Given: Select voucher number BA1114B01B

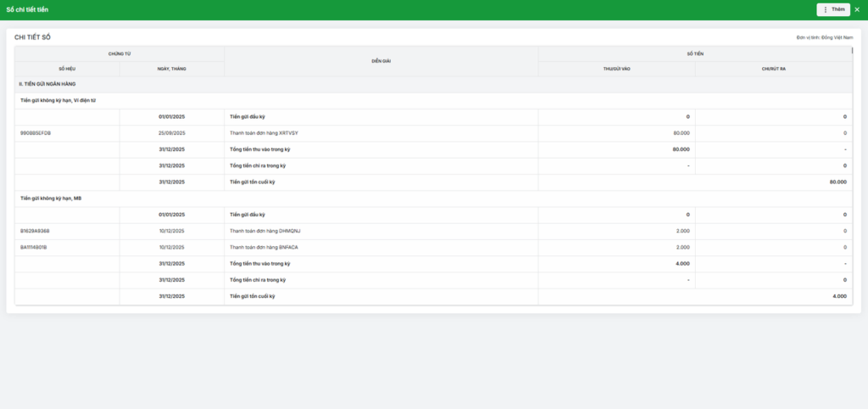Looking at the screenshot, I should tap(34, 247).
